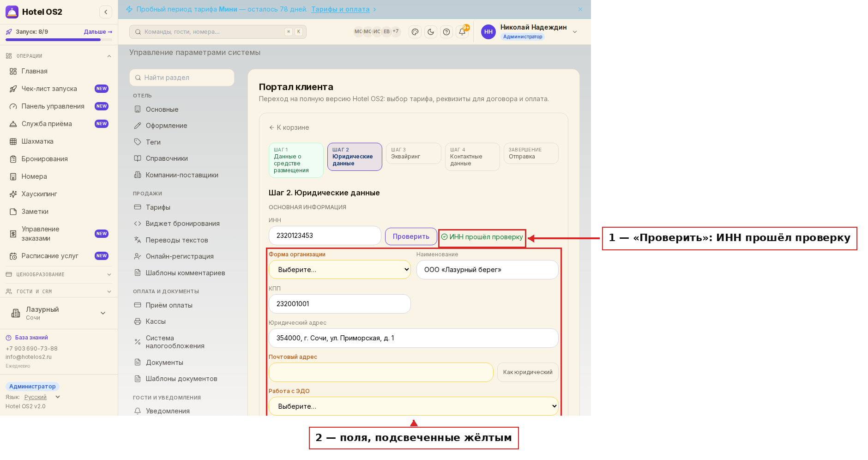
Task: Expand the ЦЕНООБРАЗОВАНИЕ section
Action: coord(59,274)
